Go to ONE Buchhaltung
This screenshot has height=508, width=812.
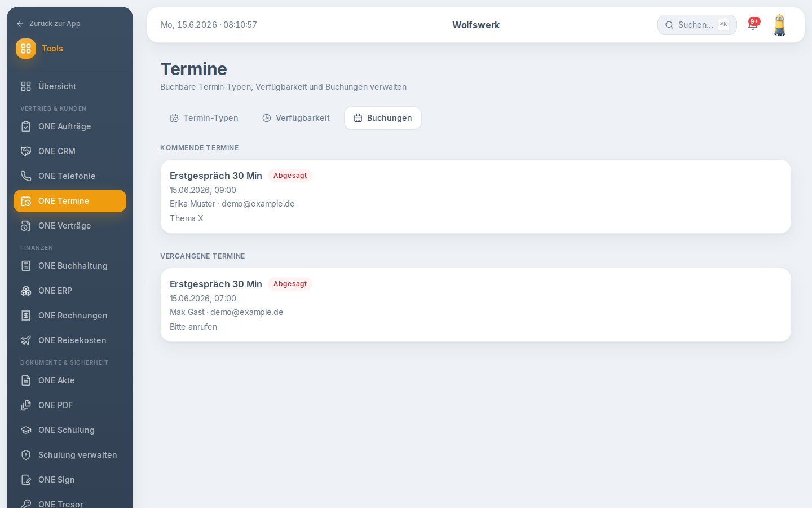(x=70, y=266)
